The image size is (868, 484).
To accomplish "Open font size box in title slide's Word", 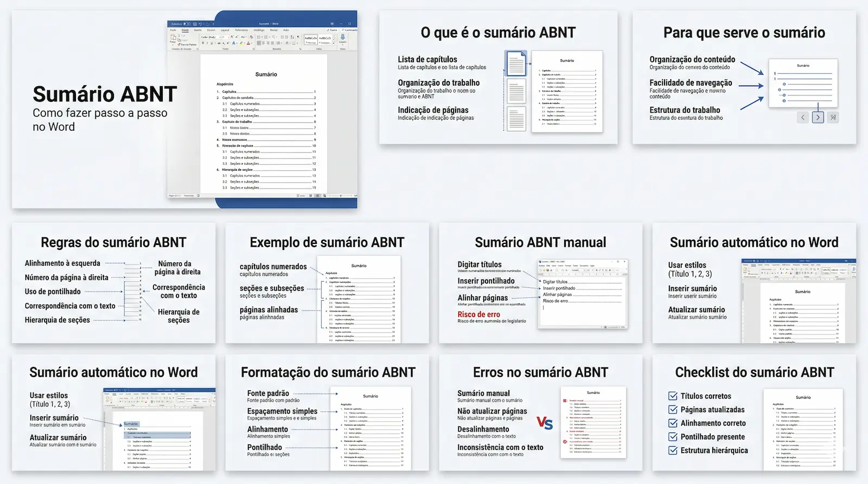I will pyautogui.click(x=225, y=37).
